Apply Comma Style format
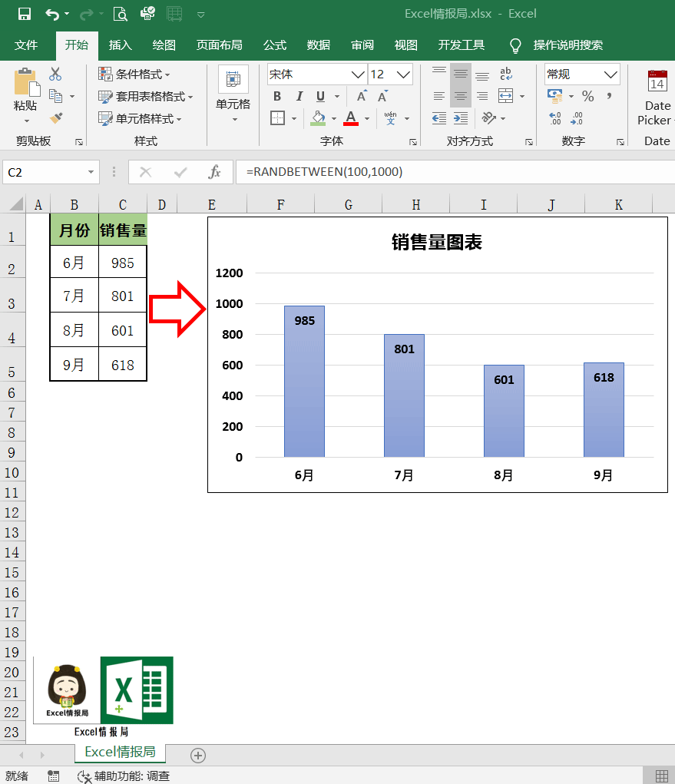 pyautogui.click(x=609, y=96)
